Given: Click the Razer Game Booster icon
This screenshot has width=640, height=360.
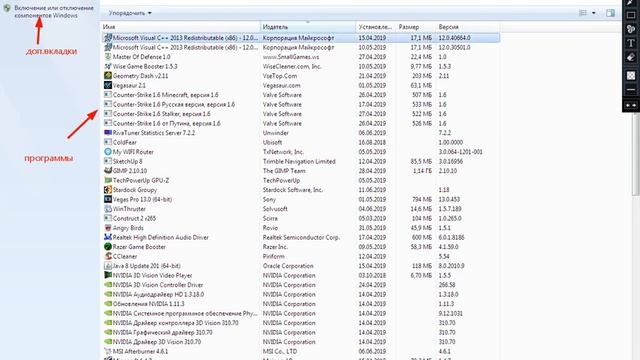Looking at the screenshot, I should point(108,247).
